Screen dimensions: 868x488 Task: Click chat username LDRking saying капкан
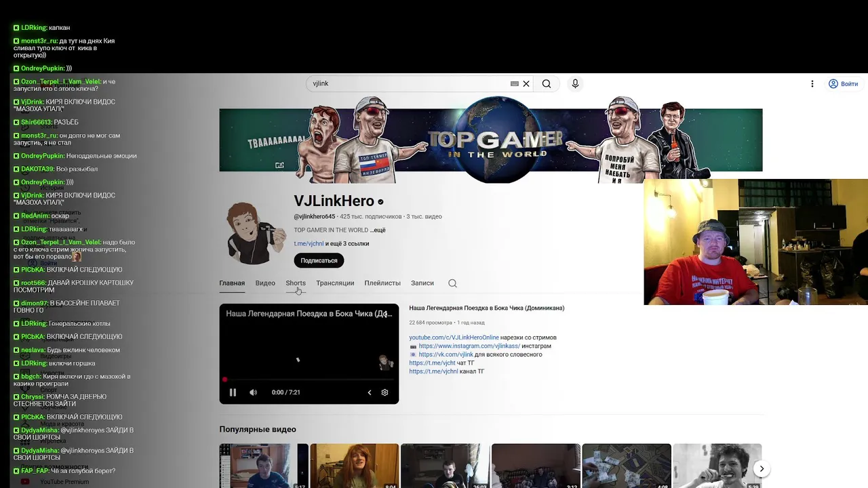click(34, 28)
